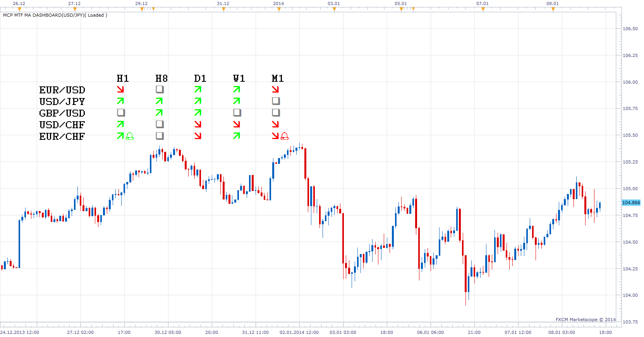Click the 08.01 day marker triangle
Screen dimensions: 644x337
coord(553,9)
